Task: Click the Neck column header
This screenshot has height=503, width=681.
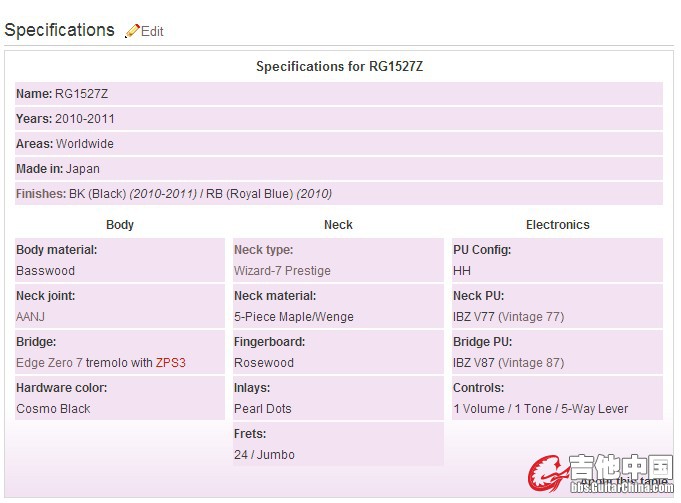Action: [338, 225]
